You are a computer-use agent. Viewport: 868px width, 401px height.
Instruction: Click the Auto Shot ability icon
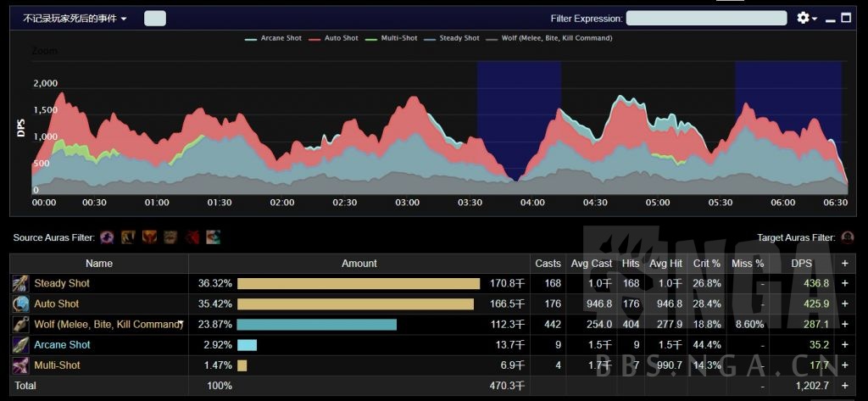[20, 304]
